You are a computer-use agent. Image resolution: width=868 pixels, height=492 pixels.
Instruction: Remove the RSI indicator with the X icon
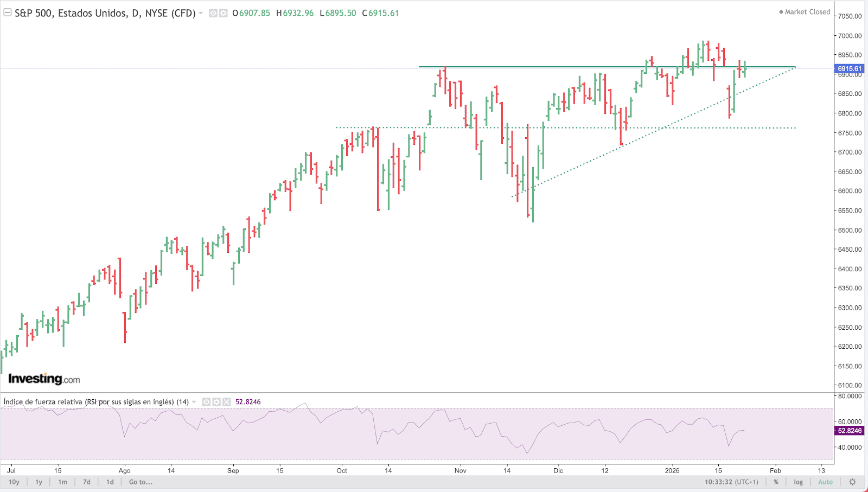click(x=227, y=402)
